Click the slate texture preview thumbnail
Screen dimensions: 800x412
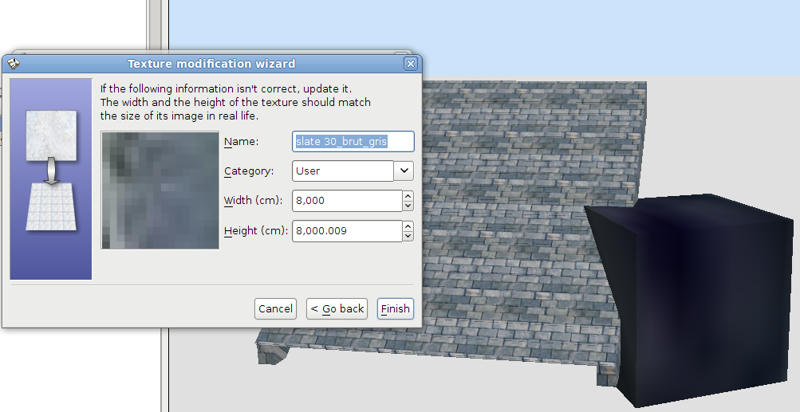(x=160, y=190)
